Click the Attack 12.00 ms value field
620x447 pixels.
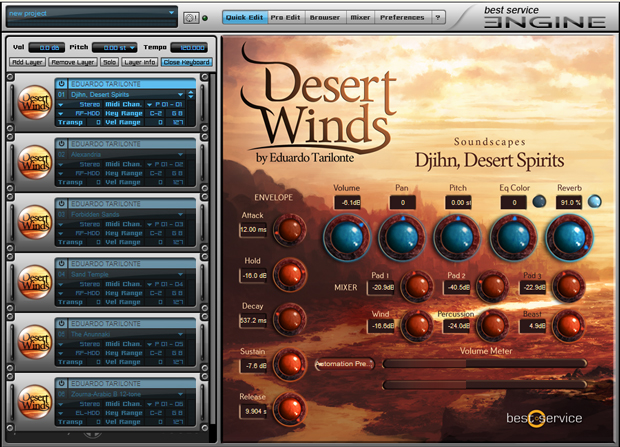tap(253, 229)
